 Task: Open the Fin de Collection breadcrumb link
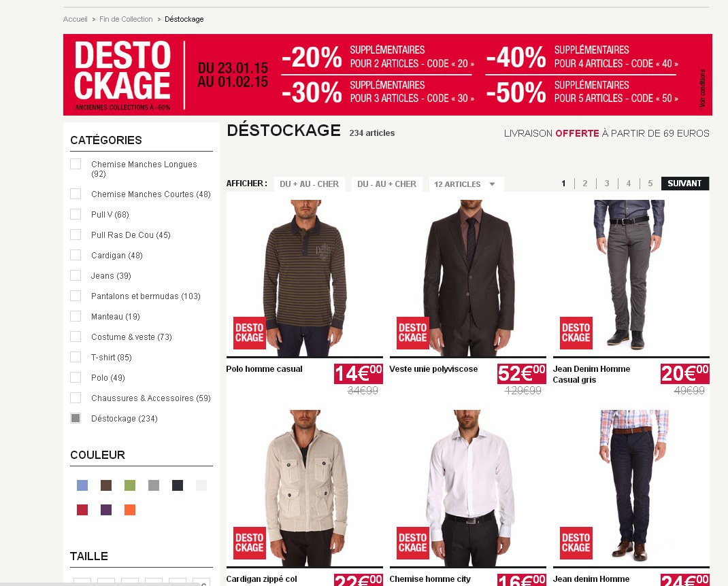coord(126,19)
